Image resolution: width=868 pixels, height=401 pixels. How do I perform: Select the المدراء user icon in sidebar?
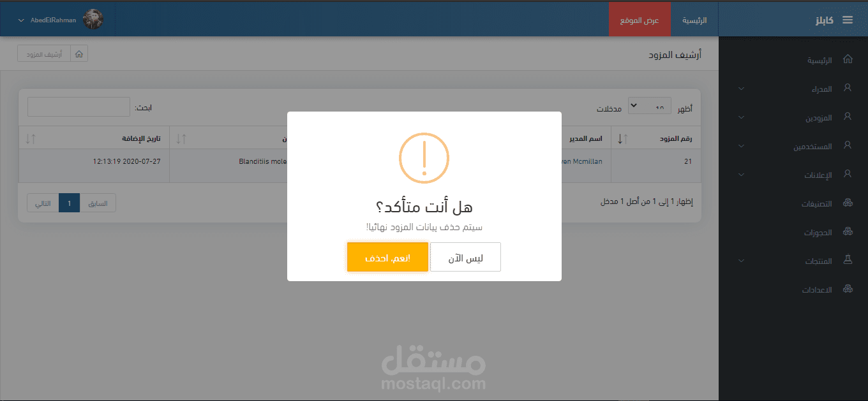[x=848, y=88]
